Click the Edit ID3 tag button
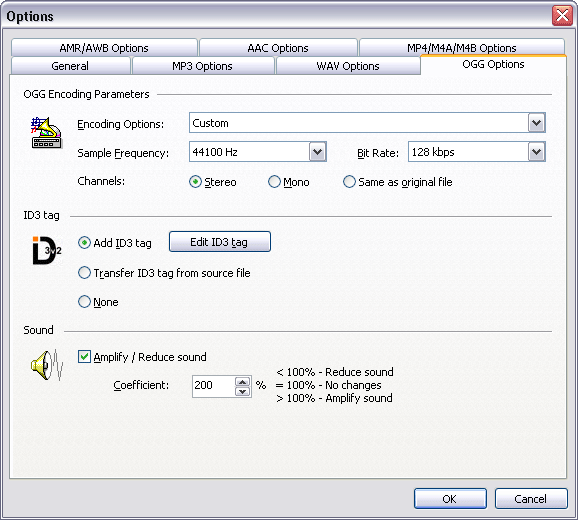Screen dimensions: 578x520 220,242
